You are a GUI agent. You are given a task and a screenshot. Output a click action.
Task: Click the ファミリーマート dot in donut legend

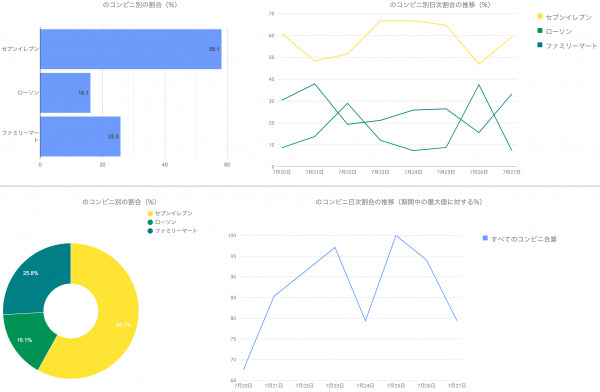click(150, 231)
